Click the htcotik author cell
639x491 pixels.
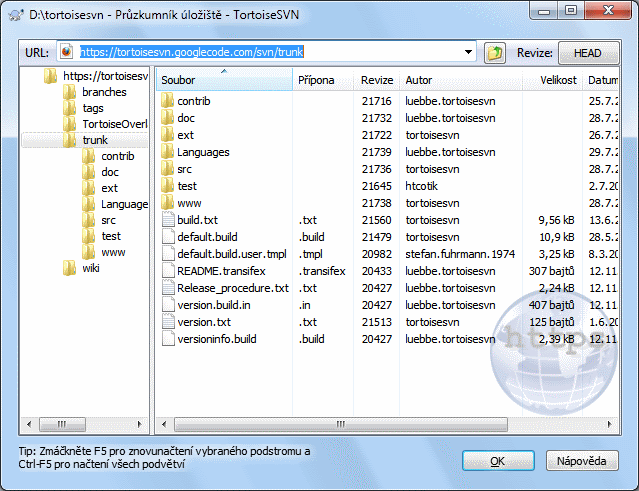pos(421,186)
